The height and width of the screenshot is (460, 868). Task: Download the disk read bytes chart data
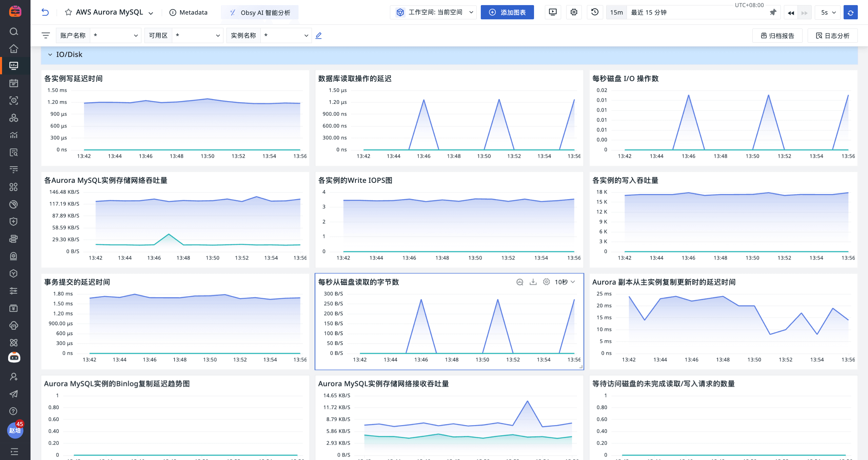point(533,282)
